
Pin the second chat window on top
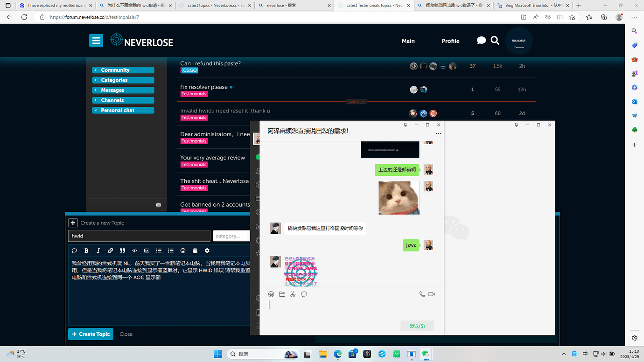tap(516, 125)
